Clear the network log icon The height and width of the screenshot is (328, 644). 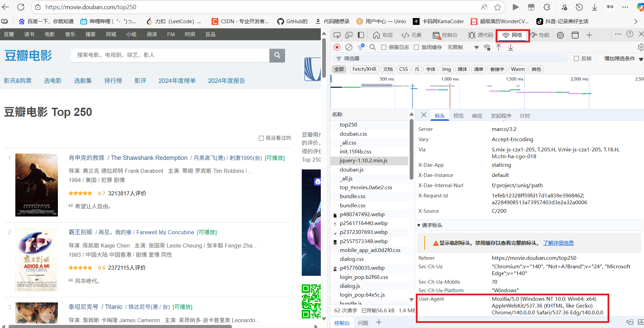pos(349,47)
